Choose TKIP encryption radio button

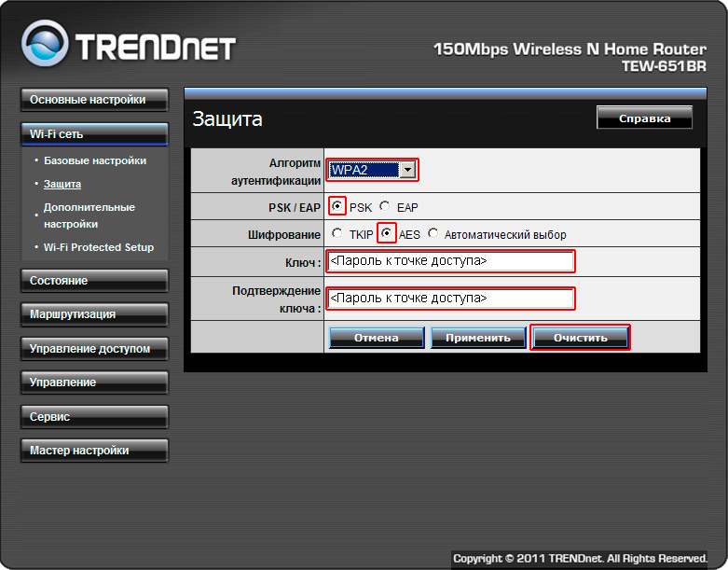click(337, 233)
